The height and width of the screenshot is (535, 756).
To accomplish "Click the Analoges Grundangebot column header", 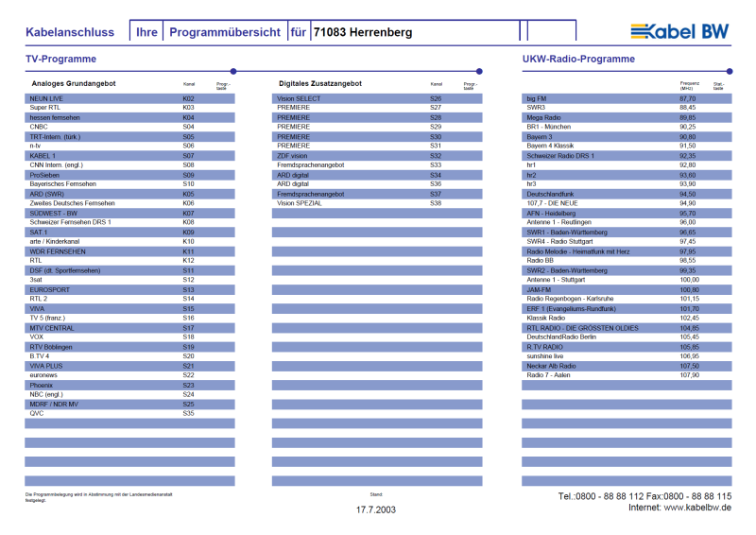I will coord(74,83).
